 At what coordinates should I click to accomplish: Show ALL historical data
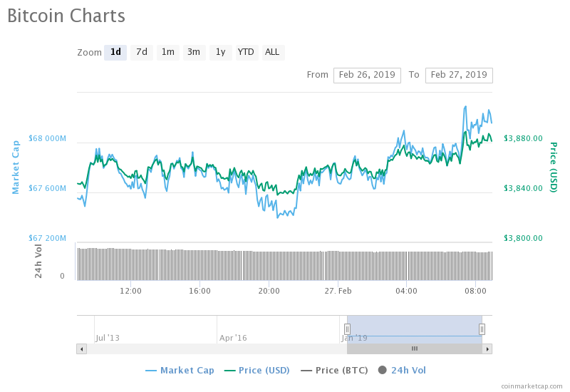click(273, 52)
